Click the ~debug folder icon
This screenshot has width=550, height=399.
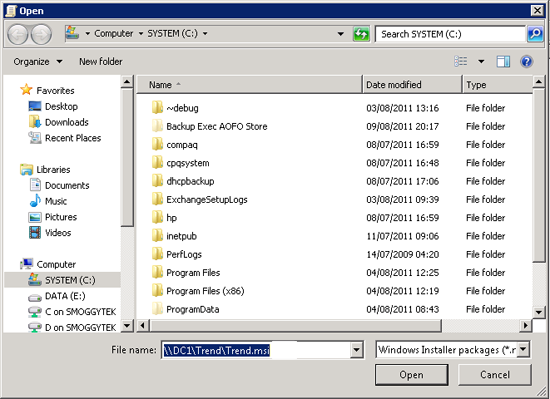(x=157, y=107)
